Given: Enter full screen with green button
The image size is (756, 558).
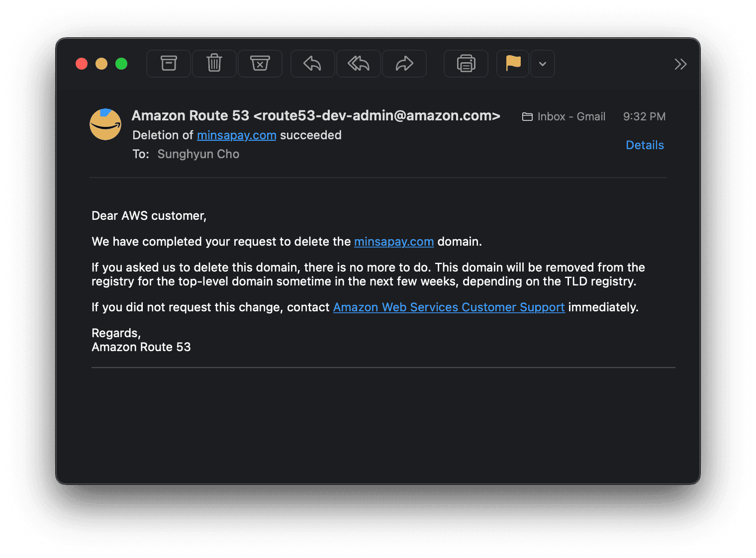Looking at the screenshot, I should pos(121,64).
